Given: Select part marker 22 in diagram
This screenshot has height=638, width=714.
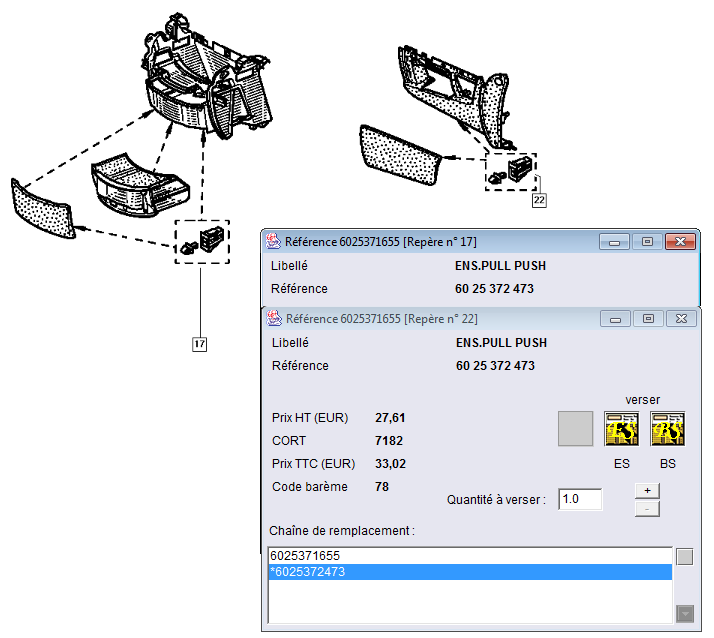Looking at the screenshot, I should pyautogui.click(x=539, y=200).
